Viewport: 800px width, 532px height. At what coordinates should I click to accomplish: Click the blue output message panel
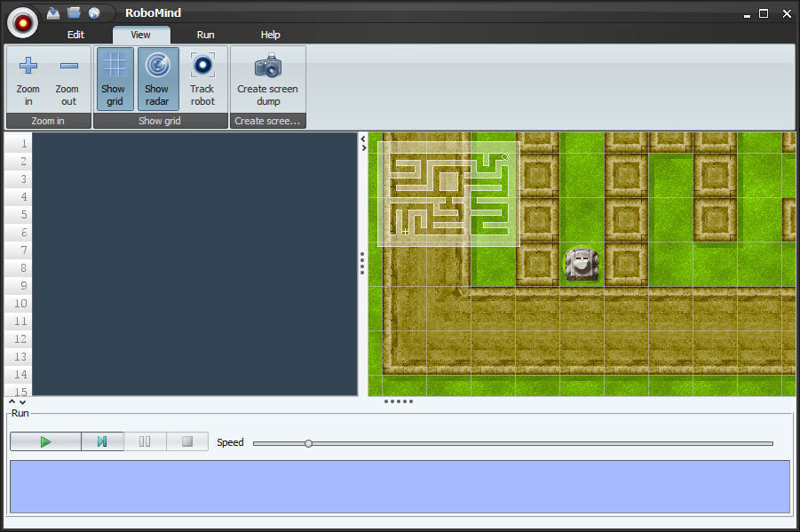coord(400,487)
